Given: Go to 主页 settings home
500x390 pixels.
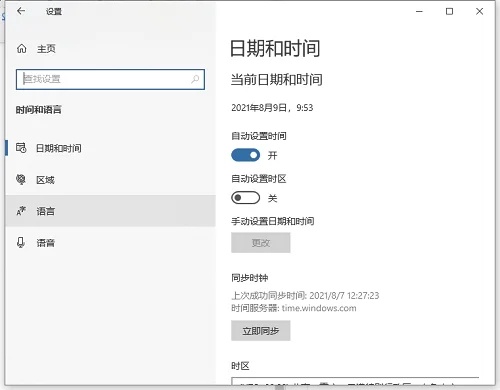Looking at the screenshot, I should tap(46, 49).
